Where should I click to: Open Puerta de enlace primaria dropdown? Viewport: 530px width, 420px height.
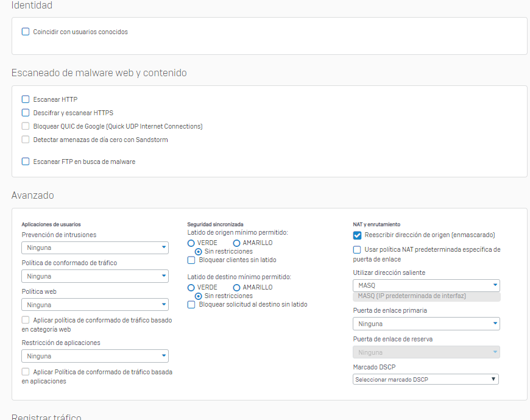(x=426, y=324)
